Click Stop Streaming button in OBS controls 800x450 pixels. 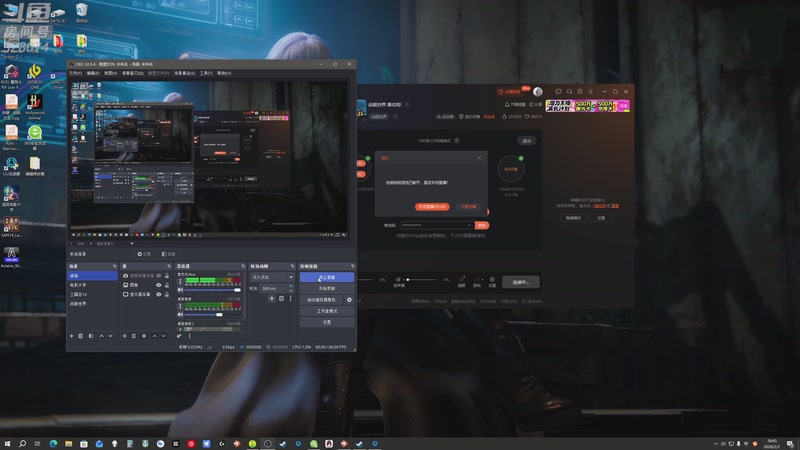click(x=327, y=277)
